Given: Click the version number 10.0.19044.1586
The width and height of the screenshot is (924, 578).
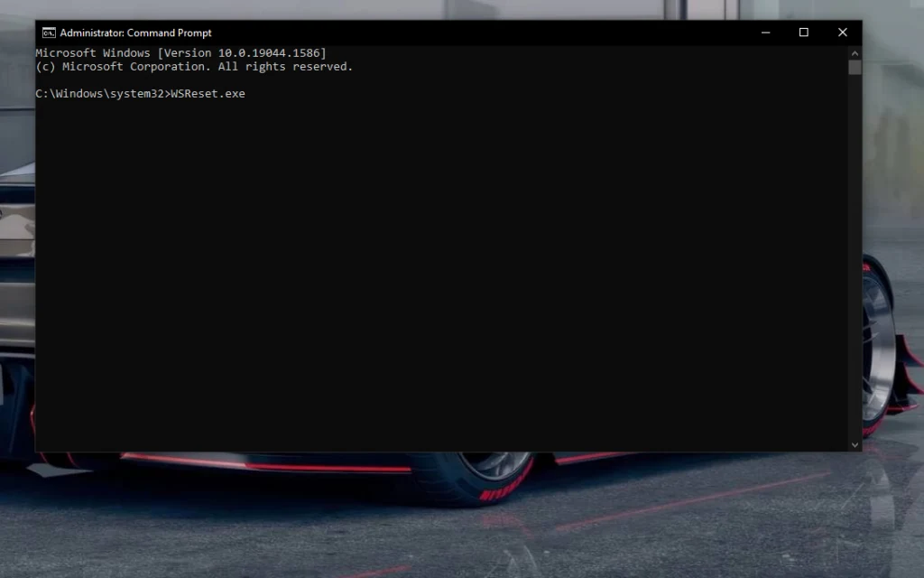Looking at the screenshot, I should 268,53.
